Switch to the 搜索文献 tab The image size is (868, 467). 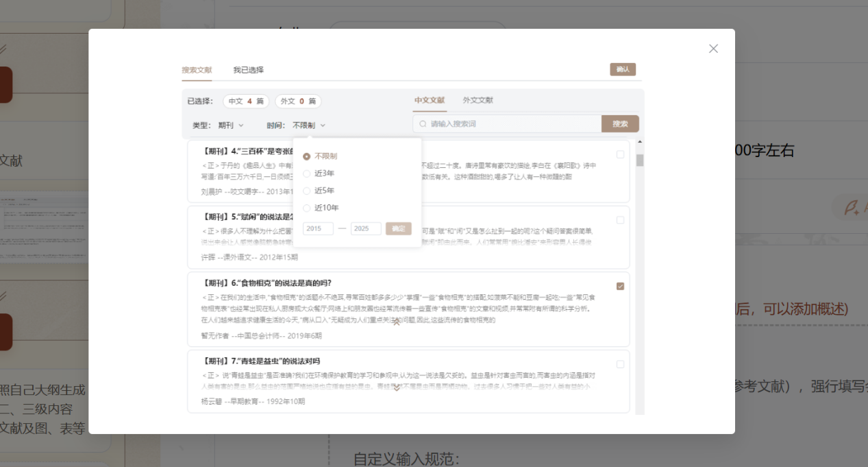click(x=197, y=70)
